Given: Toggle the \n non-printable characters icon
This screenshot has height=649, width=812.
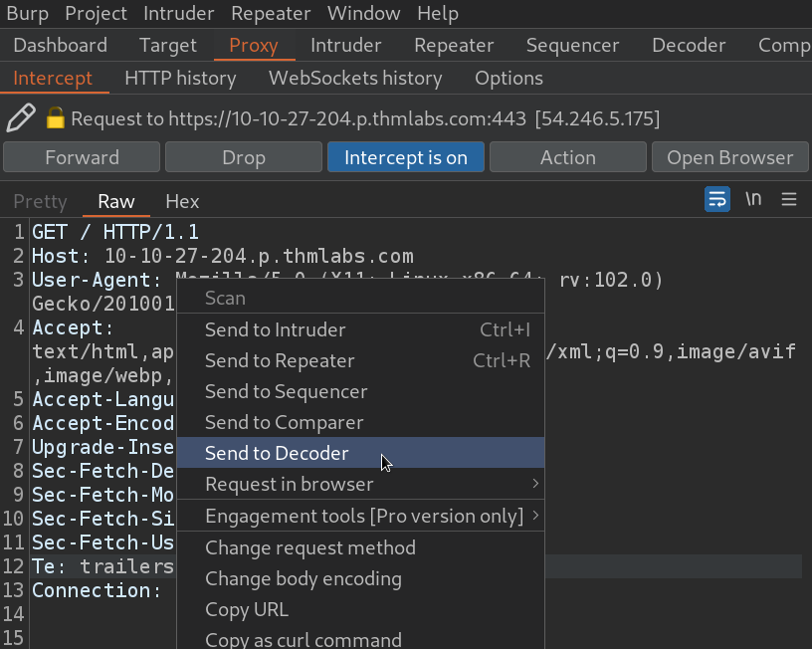Looking at the screenshot, I should click(x=753, y=199).
